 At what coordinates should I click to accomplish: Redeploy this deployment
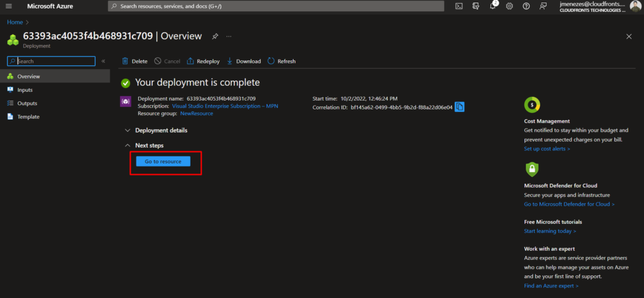(203, 61)
